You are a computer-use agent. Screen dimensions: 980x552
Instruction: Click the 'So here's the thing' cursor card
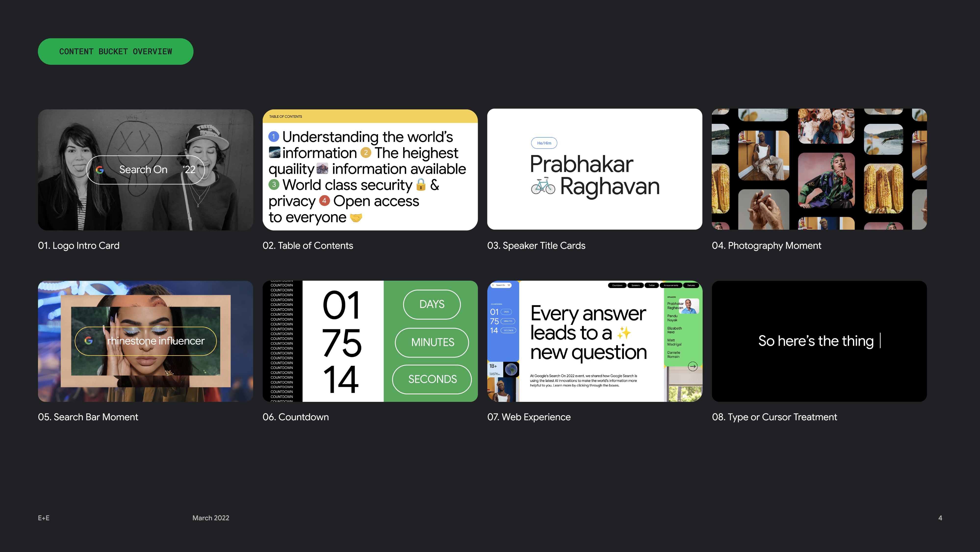(819, 341)
